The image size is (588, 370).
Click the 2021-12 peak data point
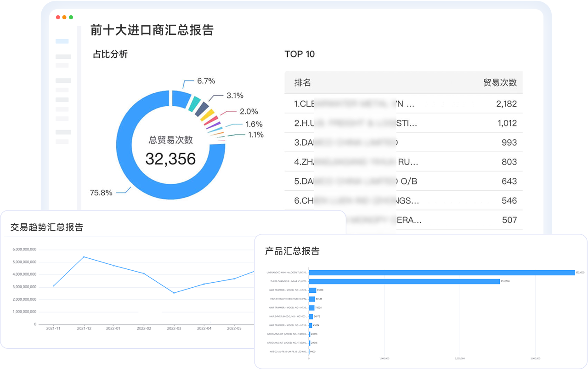click(84, 257)
